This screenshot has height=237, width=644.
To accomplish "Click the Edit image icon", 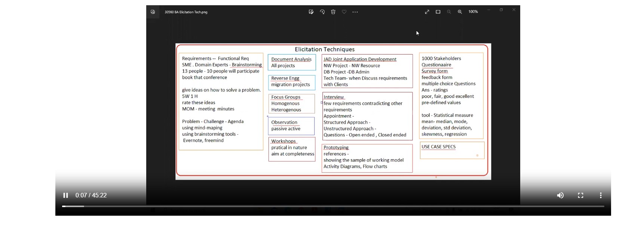I will click(311, 12).
